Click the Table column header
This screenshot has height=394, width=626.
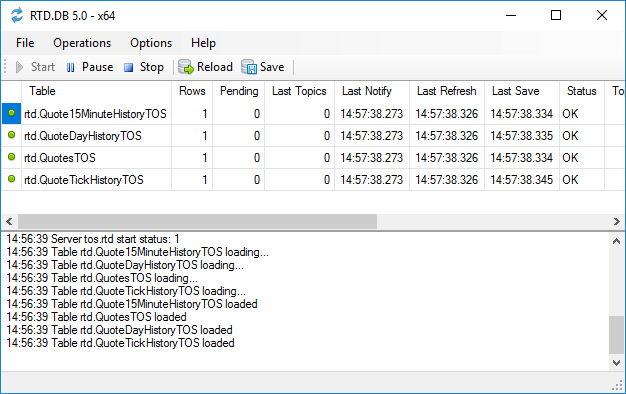[96, 91]
